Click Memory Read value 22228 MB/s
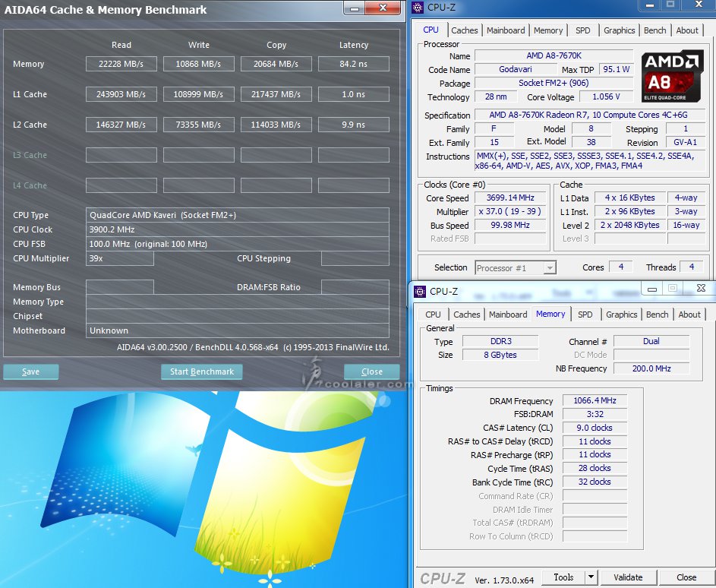Image resolution: width=716 pixels, height=588 pixels. (x=121, y=64)
